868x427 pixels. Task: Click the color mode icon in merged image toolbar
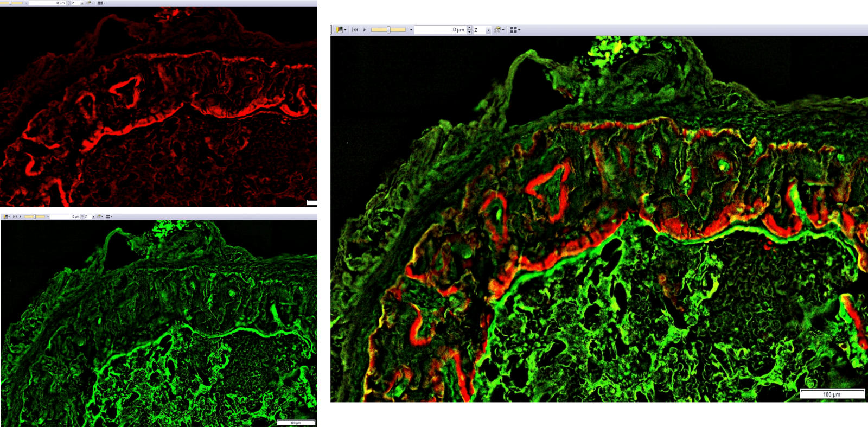pos(340,30)
